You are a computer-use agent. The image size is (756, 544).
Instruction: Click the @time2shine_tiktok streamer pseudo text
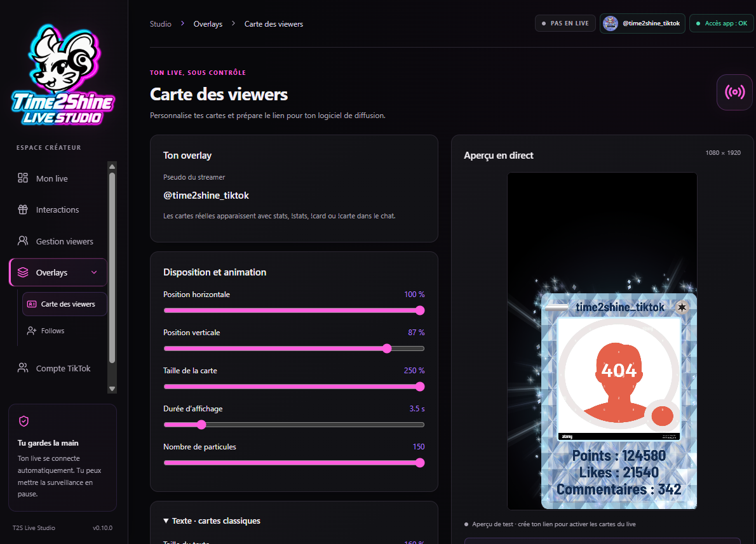pyautogui.click(x=206, y=195)
